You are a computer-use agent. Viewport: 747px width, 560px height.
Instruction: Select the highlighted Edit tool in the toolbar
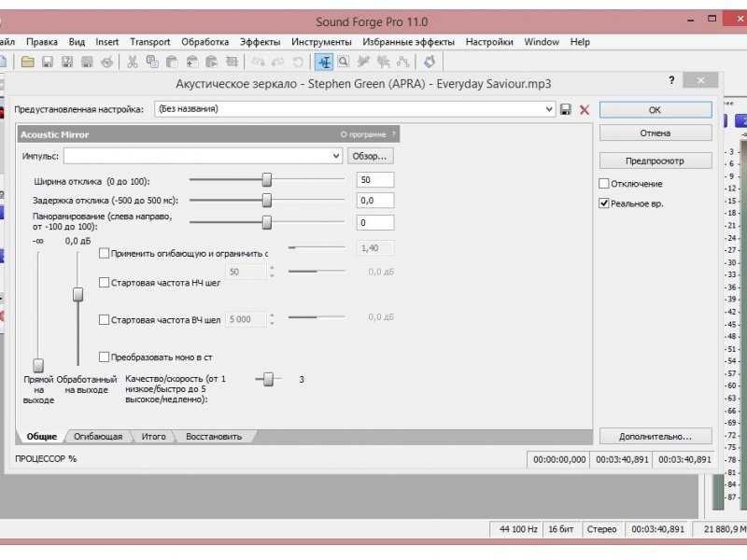tap(324, 62)
